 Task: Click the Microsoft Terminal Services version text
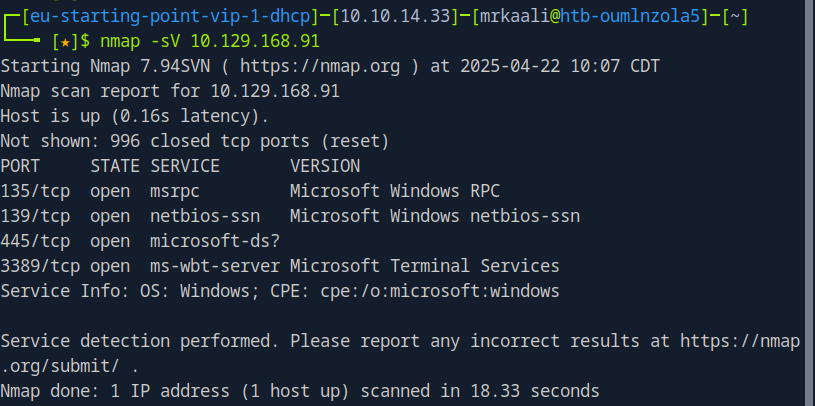tap(425, 266)
